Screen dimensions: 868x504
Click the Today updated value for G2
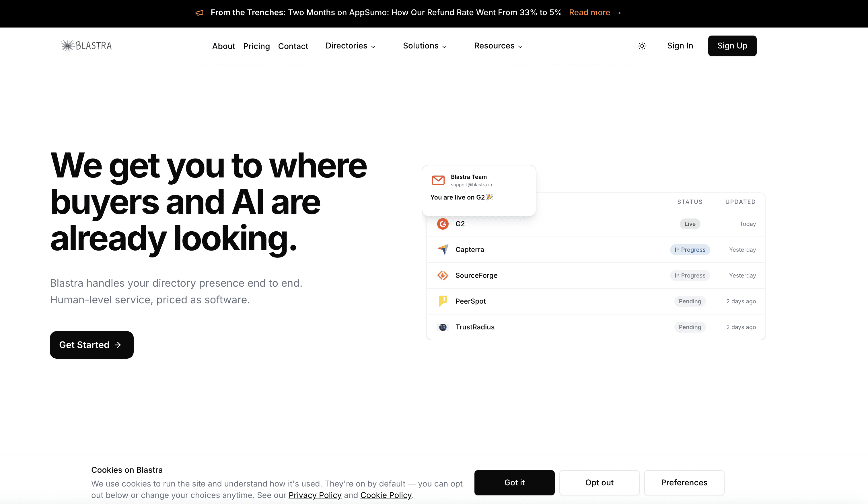pos(748,224)
